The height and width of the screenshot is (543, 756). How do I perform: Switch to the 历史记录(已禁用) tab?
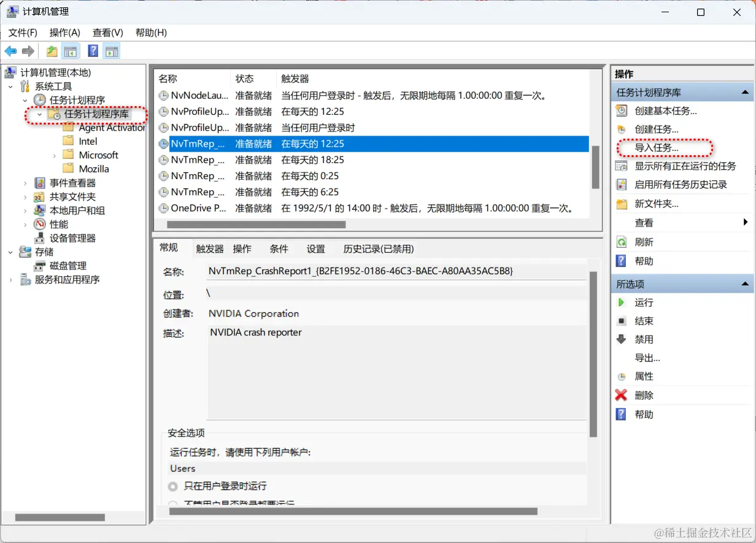click(x=379, y=248)
